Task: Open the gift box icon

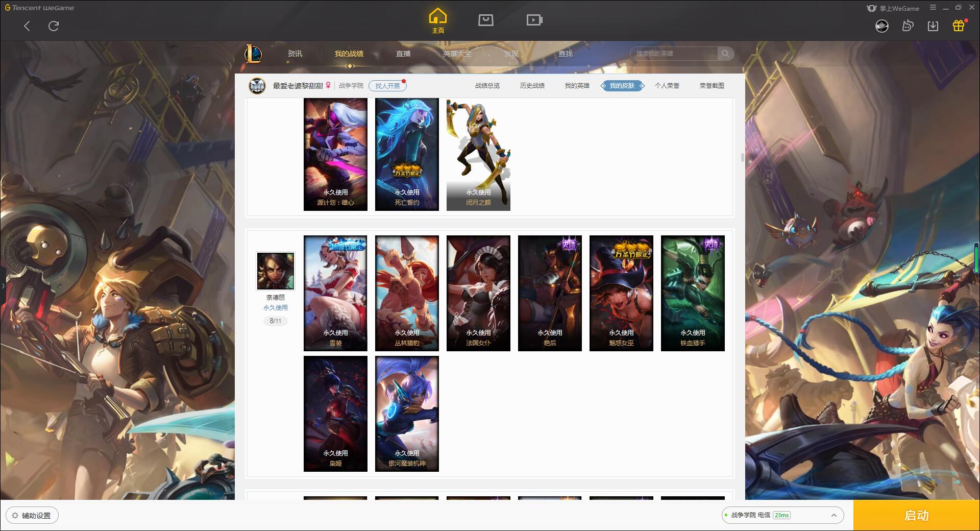Action: tap(959, 26)
